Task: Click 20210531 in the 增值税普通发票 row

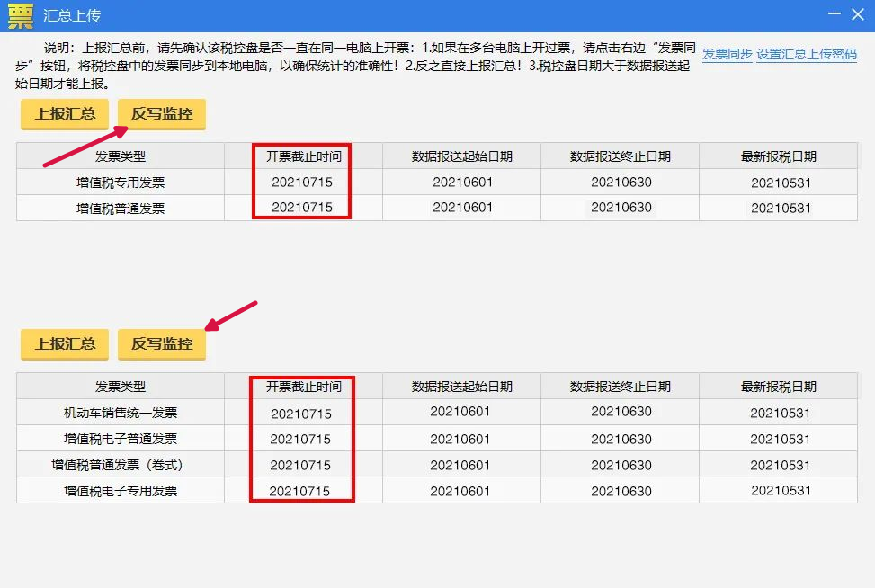Action: (x=781, y=208)
